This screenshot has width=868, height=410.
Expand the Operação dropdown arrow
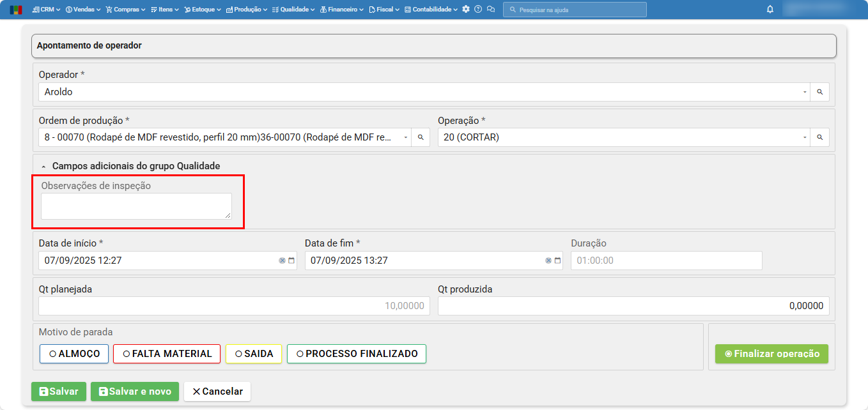[805, 137]
